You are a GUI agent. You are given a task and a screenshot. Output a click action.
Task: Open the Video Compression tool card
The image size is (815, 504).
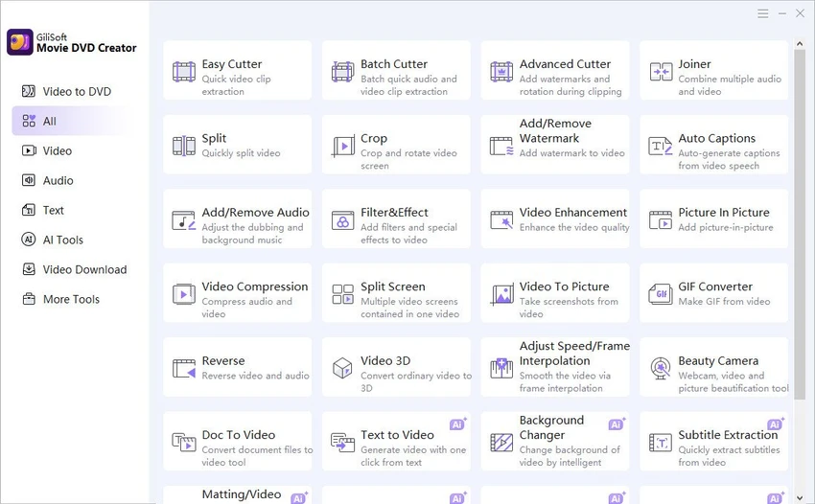(x=238, y=293)
